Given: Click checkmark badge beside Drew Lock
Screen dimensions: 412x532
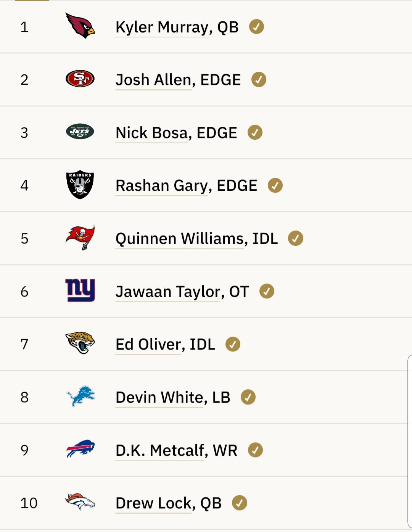Looking at the screenshot, I should pyautogui.click(x=240, y=503).
